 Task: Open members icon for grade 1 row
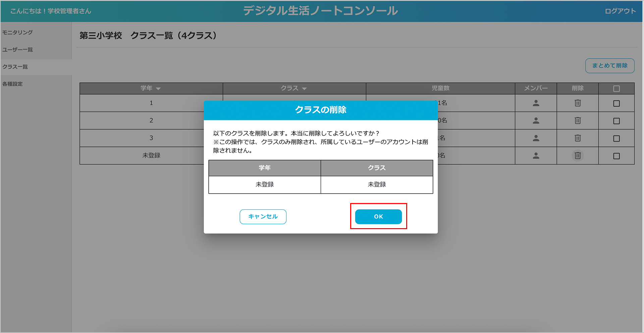point(536,103)
